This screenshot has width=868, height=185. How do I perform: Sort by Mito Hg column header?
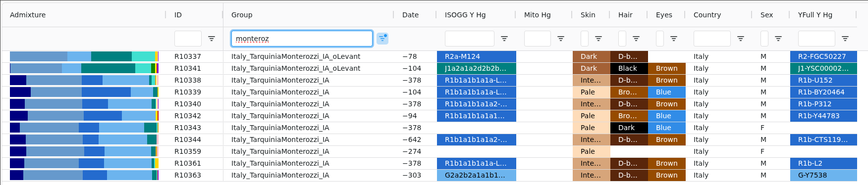click(x=538, y=15)
